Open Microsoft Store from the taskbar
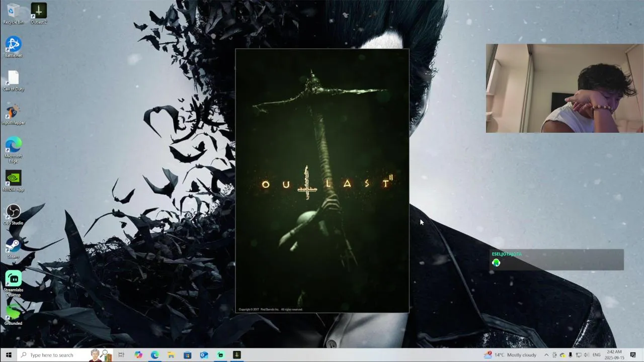Viewport: 644px width, 362px height. [x=187, y=355]
